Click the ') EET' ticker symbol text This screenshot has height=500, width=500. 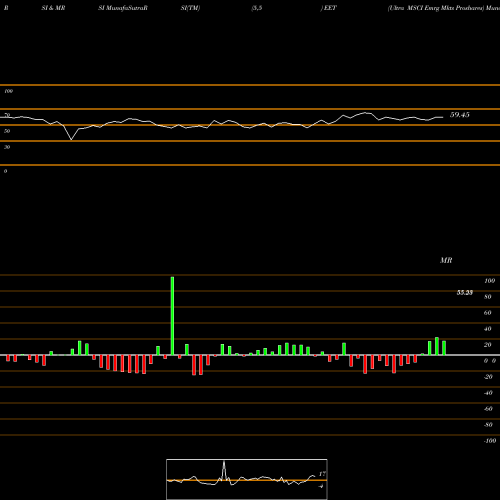tap(328, 8)
